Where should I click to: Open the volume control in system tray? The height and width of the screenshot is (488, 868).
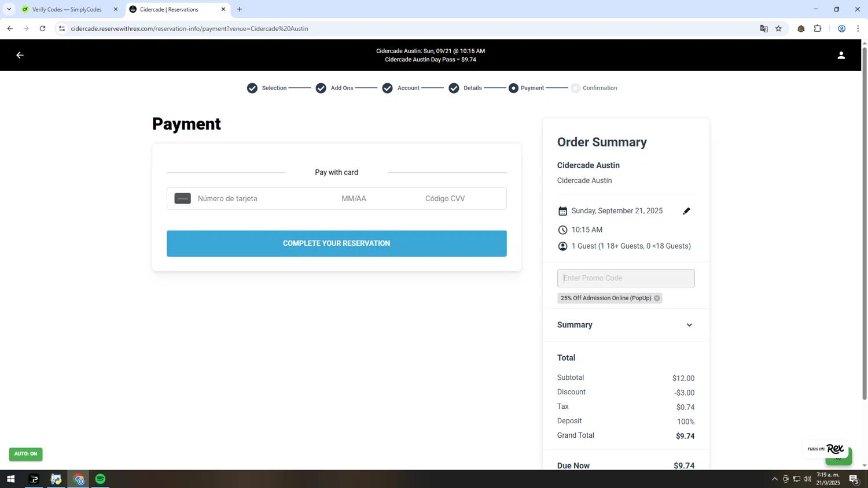tap(807, 479)
